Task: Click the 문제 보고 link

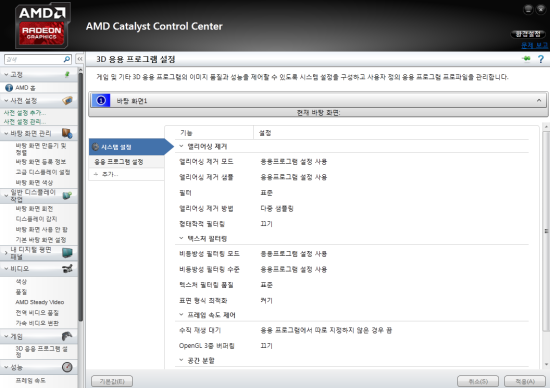Action: (534, 45)
